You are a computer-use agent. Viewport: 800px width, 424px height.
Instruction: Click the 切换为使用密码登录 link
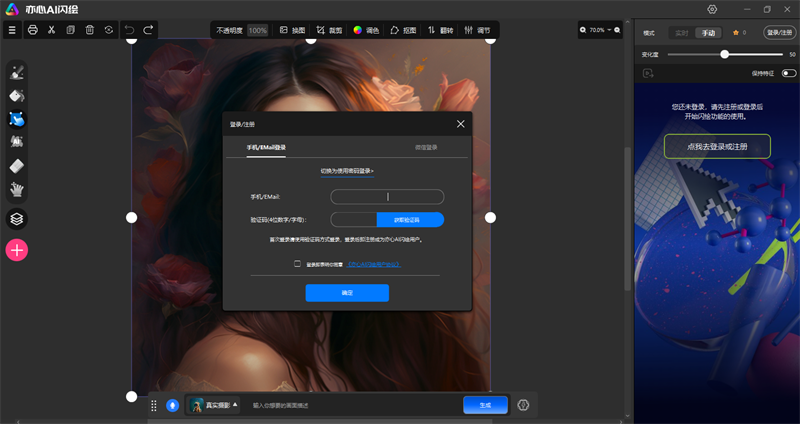tap(346, 171)
